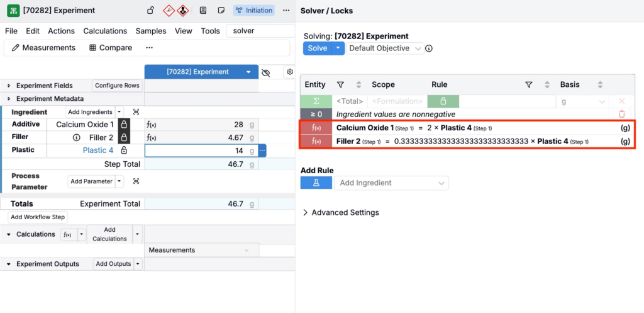Toggle the lock on Plastic 4
The height and width of the screenshot is (313, 644).
(x=124, y=151)
